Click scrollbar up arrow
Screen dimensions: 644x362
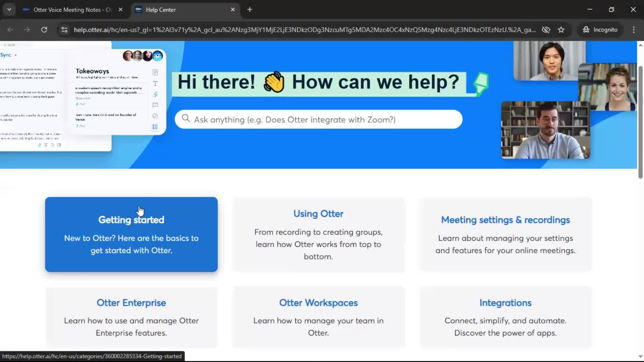click(640, 45)
